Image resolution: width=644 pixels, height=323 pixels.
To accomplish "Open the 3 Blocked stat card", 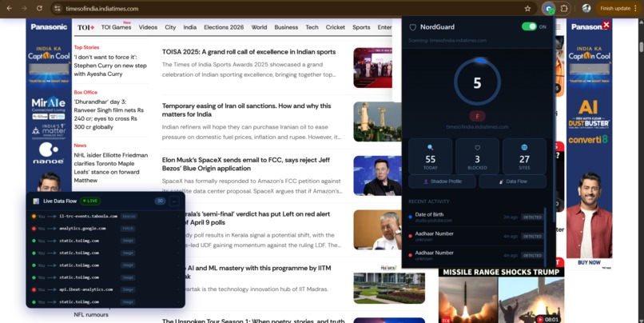I will [x=477, y=156].
